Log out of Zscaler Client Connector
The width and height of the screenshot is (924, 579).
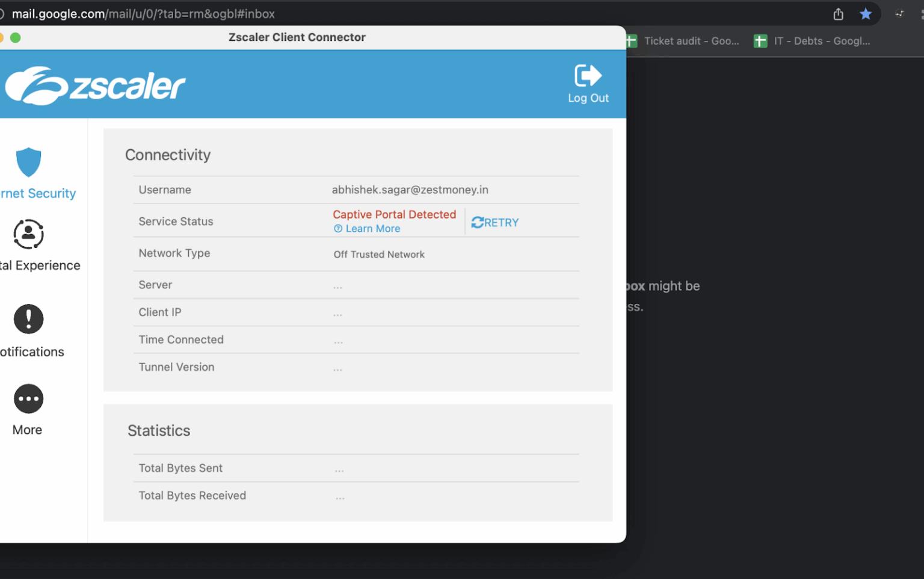click(588, 84)
